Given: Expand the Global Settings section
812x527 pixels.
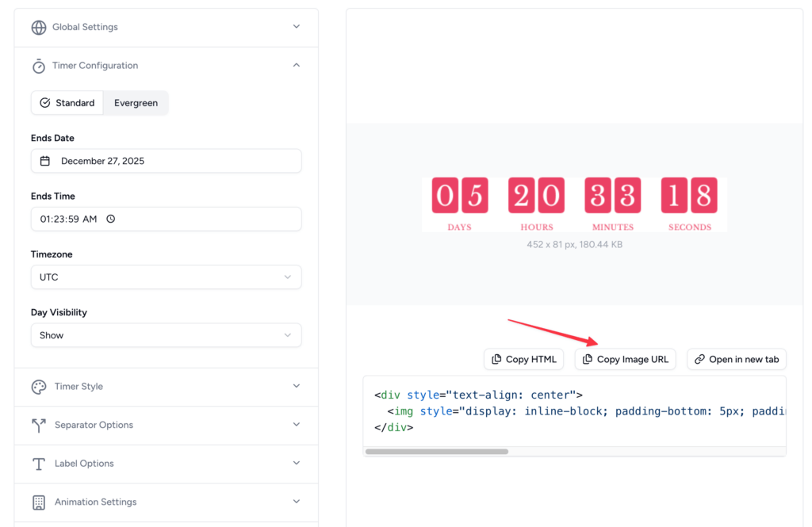Looking at the screenshot, I should click(296, 26).
